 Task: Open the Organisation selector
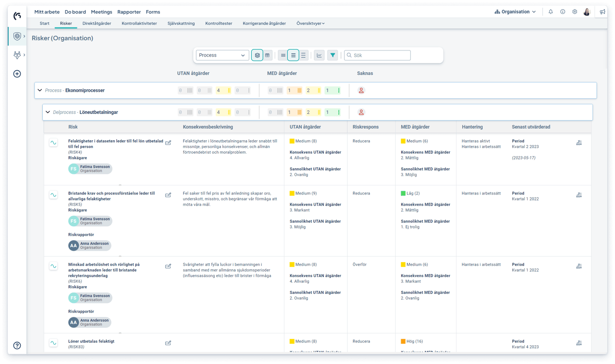pyautogui.click(x=515, y=12)
